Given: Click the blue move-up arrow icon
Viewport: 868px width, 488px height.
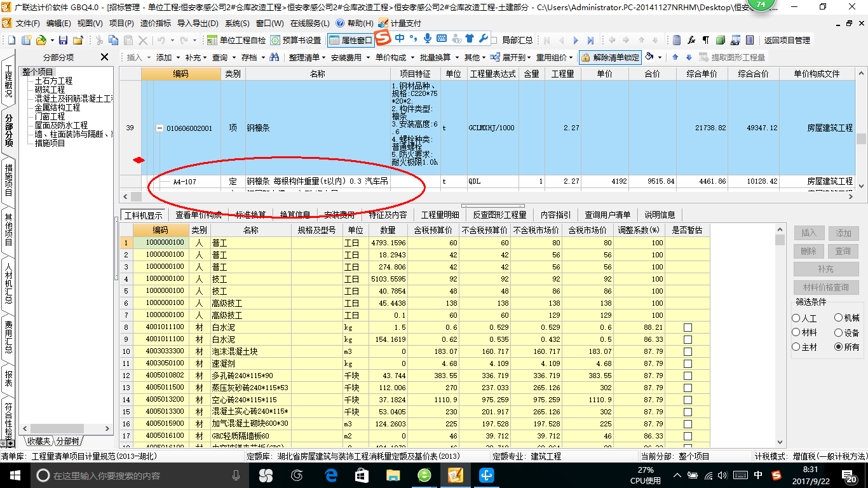Looking at the screenshot, I should [x=674, y=57].
